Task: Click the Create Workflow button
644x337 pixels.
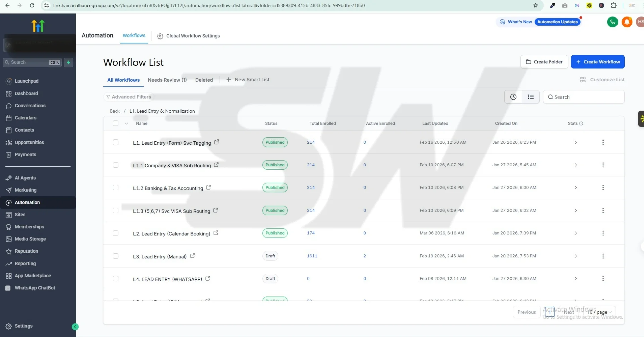Action: (597, 62)
